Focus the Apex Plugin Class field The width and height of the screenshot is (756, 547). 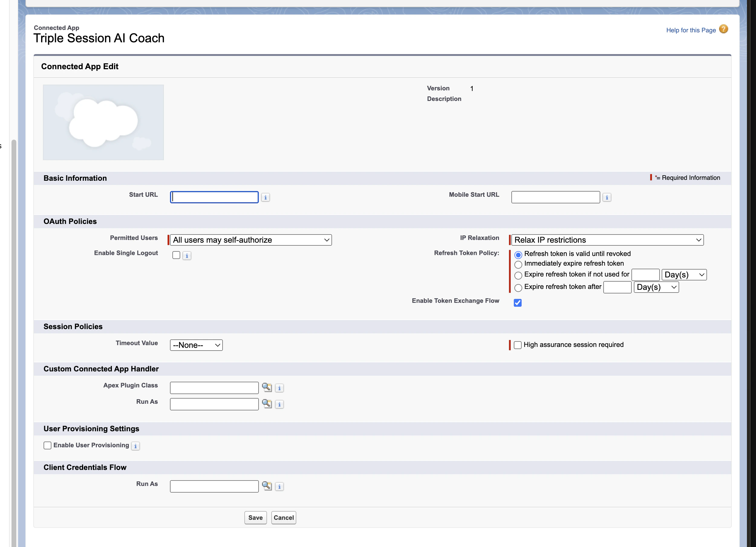[214, 388]
